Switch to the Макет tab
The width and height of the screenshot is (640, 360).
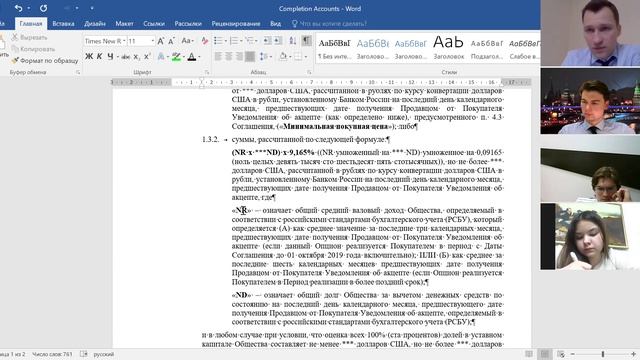[x=124, y=24]
